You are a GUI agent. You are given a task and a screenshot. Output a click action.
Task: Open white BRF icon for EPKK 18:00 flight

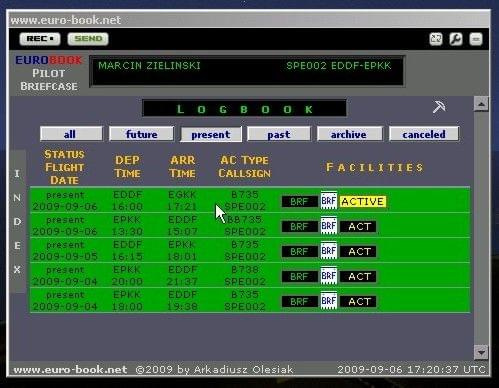[x=329, y=301]
